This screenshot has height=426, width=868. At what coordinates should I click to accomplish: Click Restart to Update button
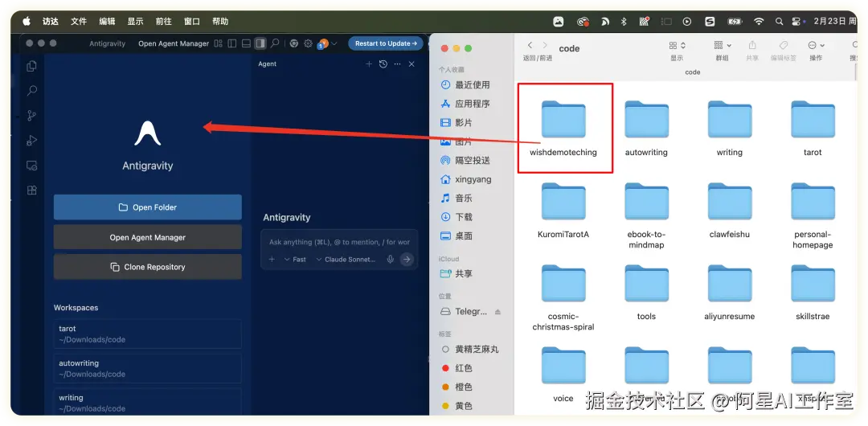pyautogui.click(x=386, y=43)
